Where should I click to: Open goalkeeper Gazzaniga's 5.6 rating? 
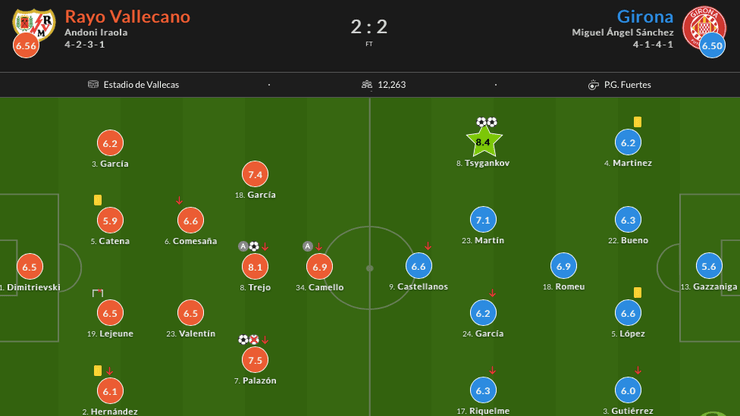709,266
